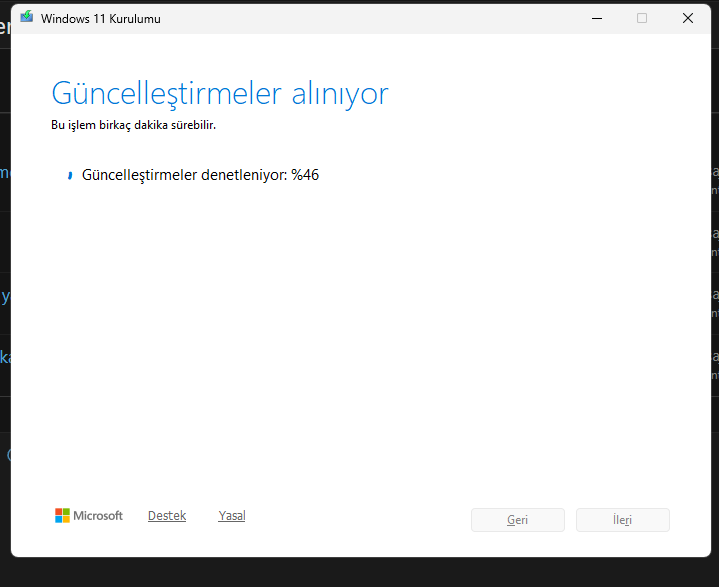
Task: Close the Windows 11 Kurulumu window
Action: click(688, 18)
